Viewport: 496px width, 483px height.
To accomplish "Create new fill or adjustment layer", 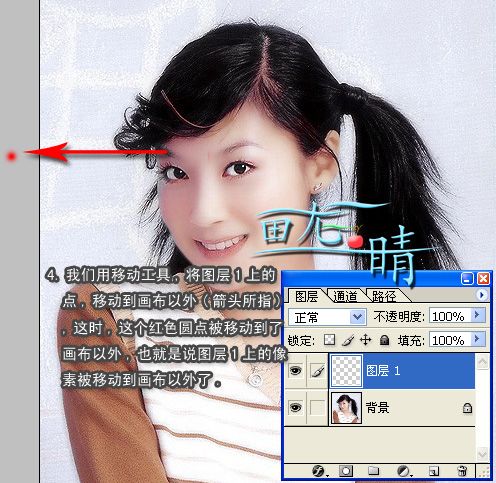I will [404, 471].
